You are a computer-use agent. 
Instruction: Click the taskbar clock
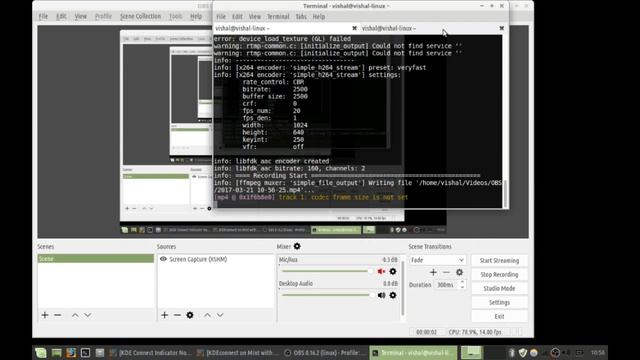[x=598, y=353]
